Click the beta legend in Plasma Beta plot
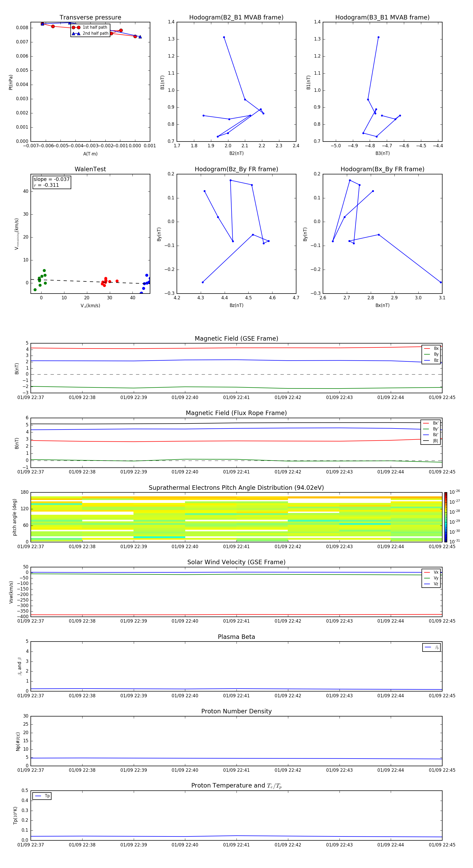473x868 pixels. click(431, 647)
